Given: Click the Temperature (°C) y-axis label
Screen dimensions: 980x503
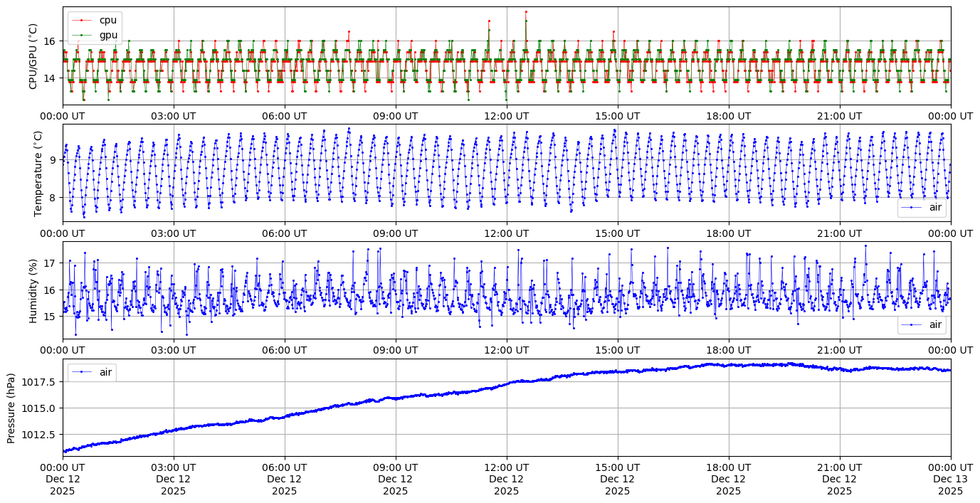Looking at the screenshot, I should point(38,173).
